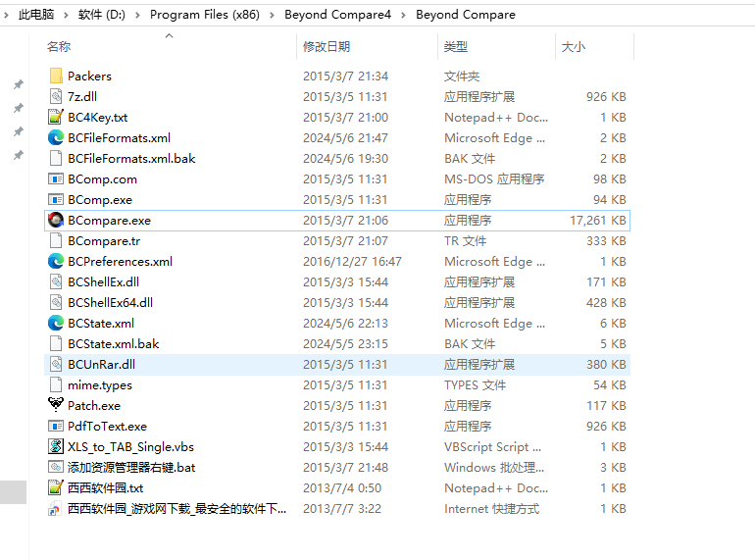Expand the breadcrumb chevron after 软件 (D:)
Viewport: 755px width, 560px height.
point(137,15)
